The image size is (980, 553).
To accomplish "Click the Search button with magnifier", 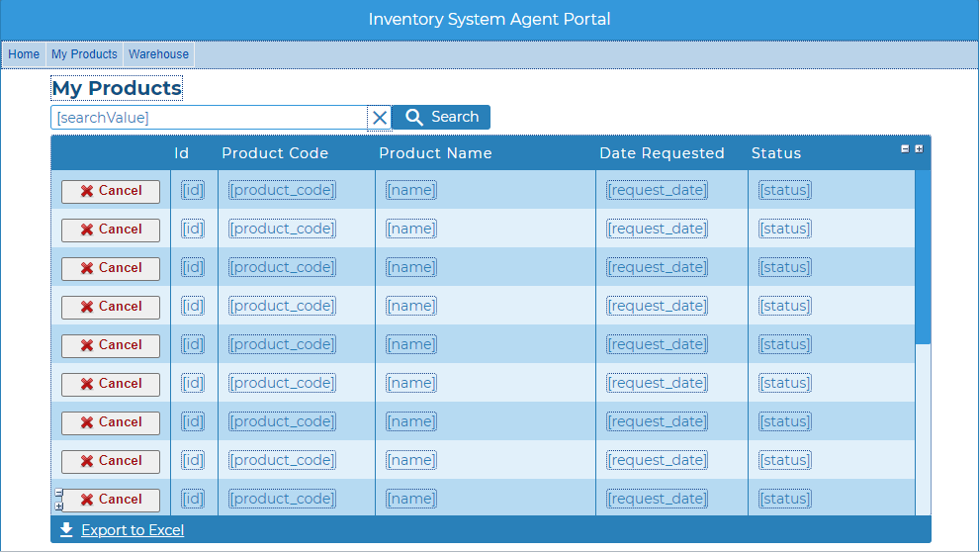I will (441, 117).
